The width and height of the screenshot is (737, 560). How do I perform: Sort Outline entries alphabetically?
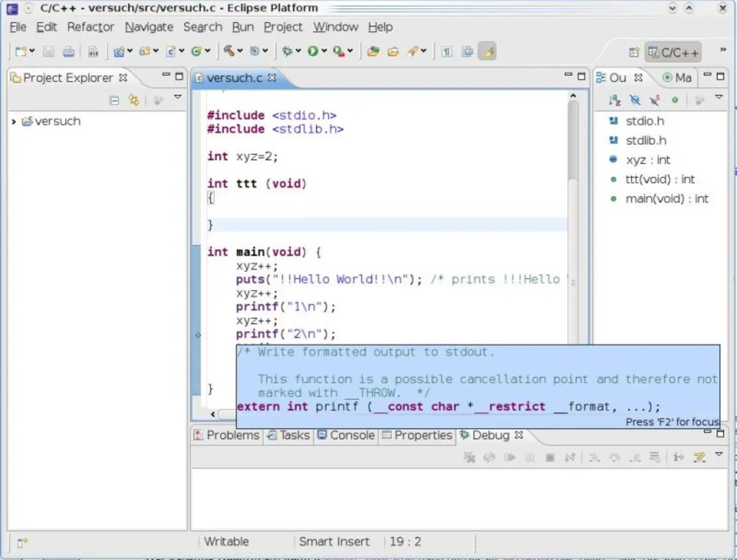click(614, 100)
